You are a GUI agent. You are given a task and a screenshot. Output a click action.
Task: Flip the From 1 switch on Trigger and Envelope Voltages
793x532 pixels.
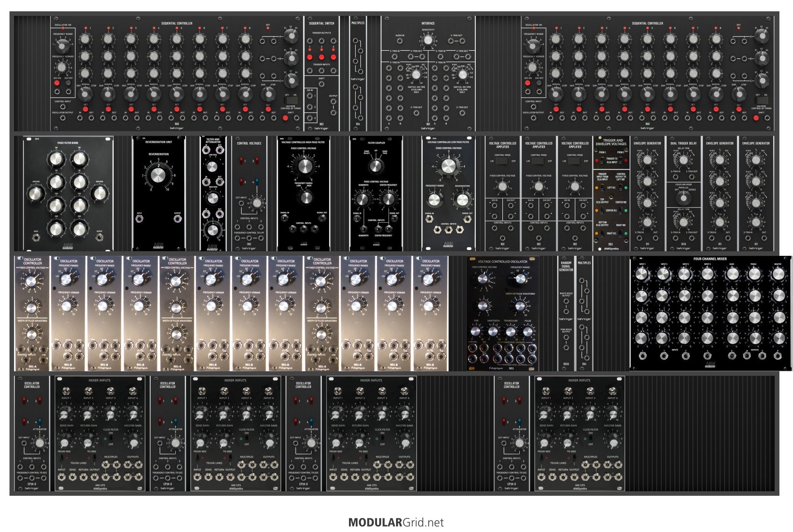point(602,160)
